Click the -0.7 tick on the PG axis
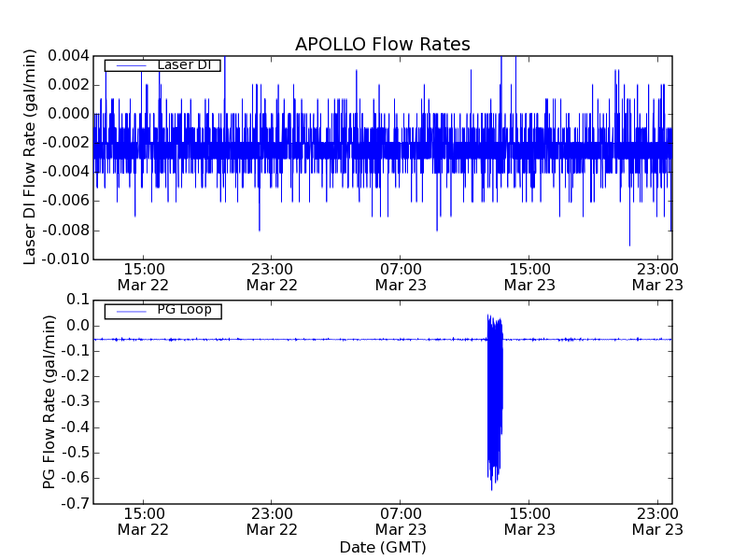The width and height of the screenshot is (747, 560). click(x=76, y=503)
